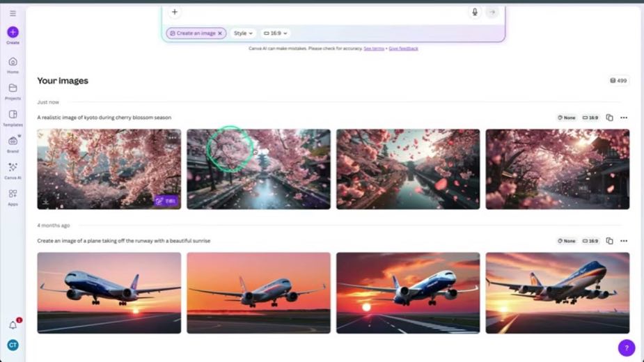Click None style tag in Kyoto row
The height and width of the screenshot is (362, 644).
tap(567, 118)
